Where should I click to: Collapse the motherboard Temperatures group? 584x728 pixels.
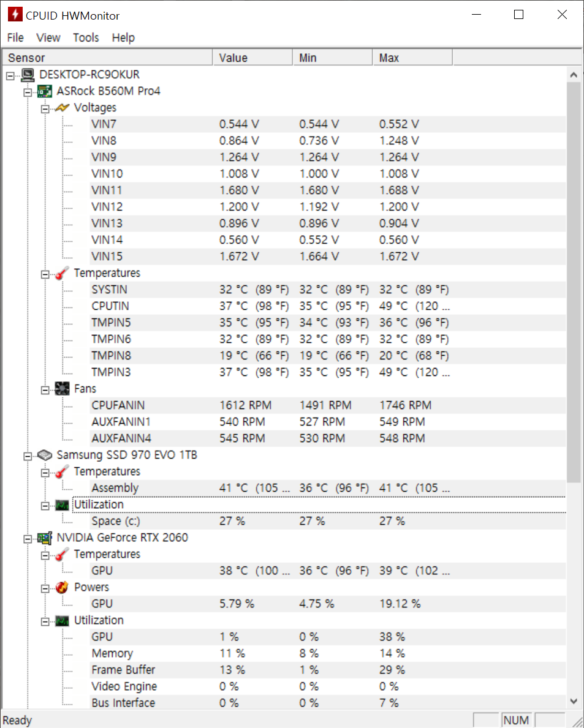click(45, 274)
